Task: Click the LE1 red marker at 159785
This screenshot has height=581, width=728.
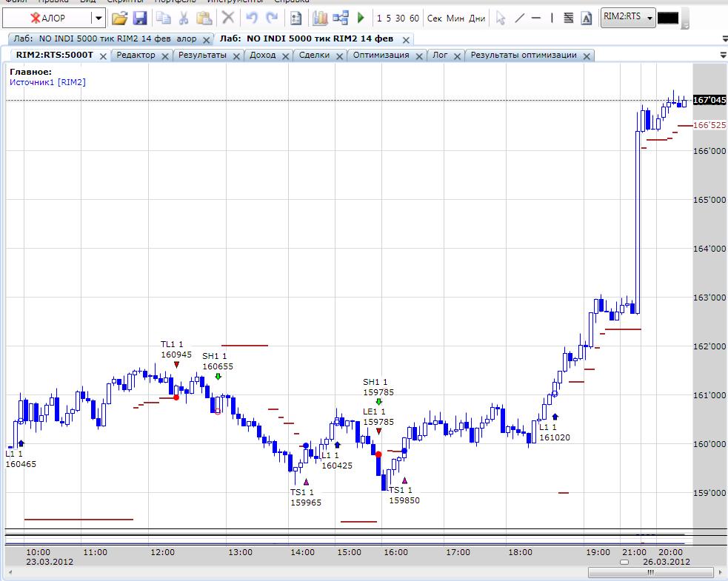Action: coord(378,432)
